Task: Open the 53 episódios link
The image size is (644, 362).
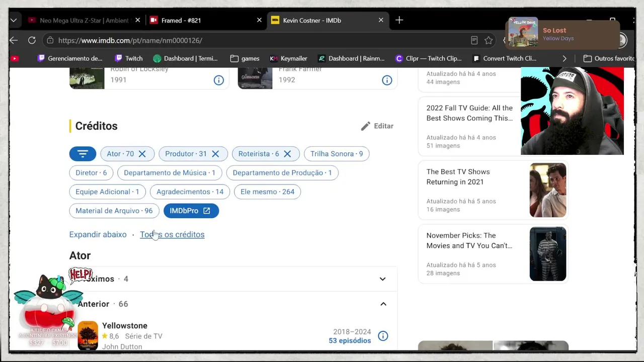Action: click(350, 341)
